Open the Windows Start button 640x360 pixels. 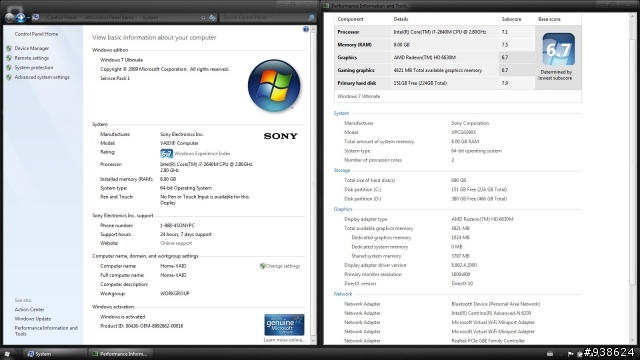coord(7,354)
